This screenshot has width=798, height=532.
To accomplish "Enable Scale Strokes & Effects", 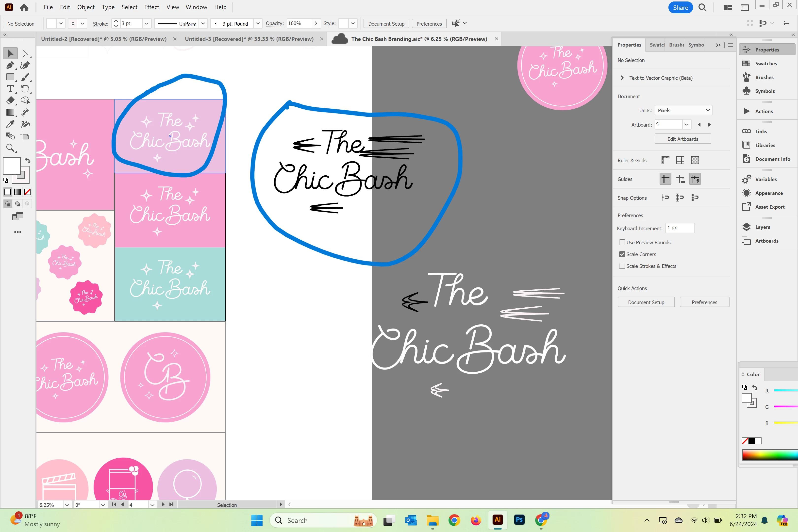I will [x=622, y=266].
